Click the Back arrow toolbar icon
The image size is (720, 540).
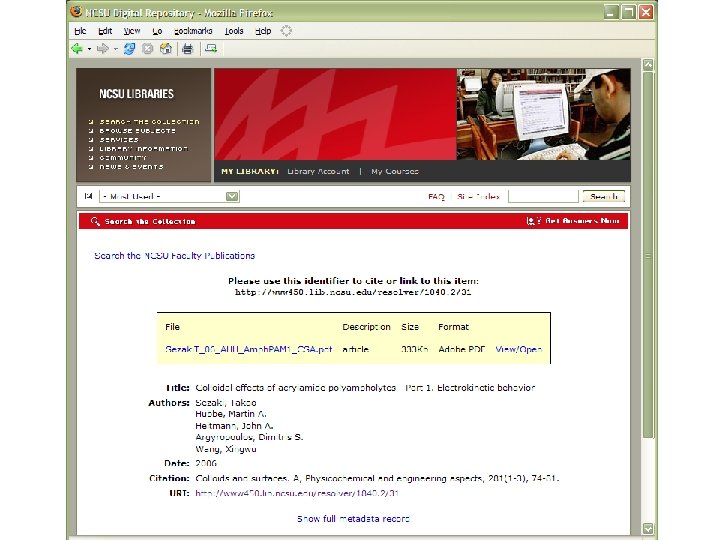77,48
